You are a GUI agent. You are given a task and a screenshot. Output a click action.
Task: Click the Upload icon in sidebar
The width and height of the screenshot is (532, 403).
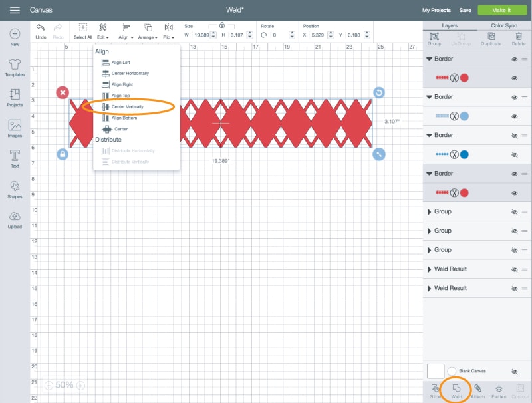click(15, 217)
